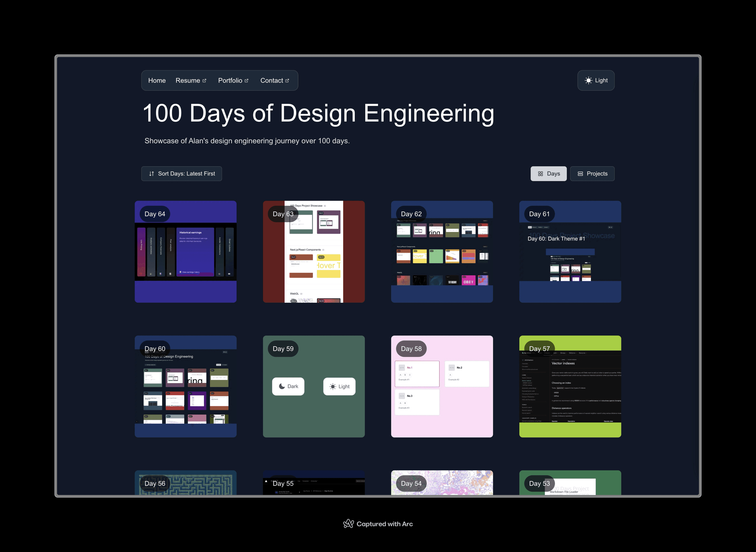This screenshot has width=756, height=552.
Task: Click the Showcase of Alan's journey subtitle
Action: [247, 141]
